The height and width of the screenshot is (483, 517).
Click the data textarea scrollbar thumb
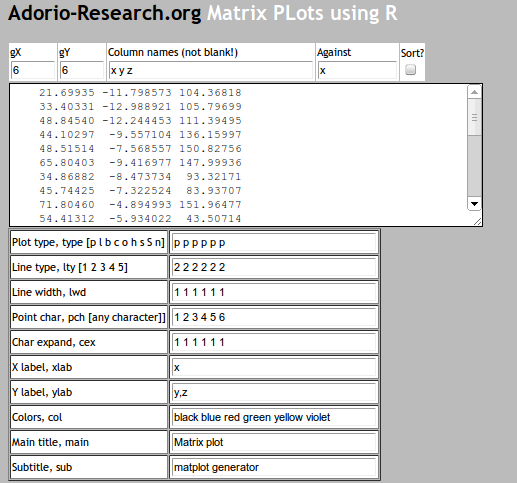point(474,117)
